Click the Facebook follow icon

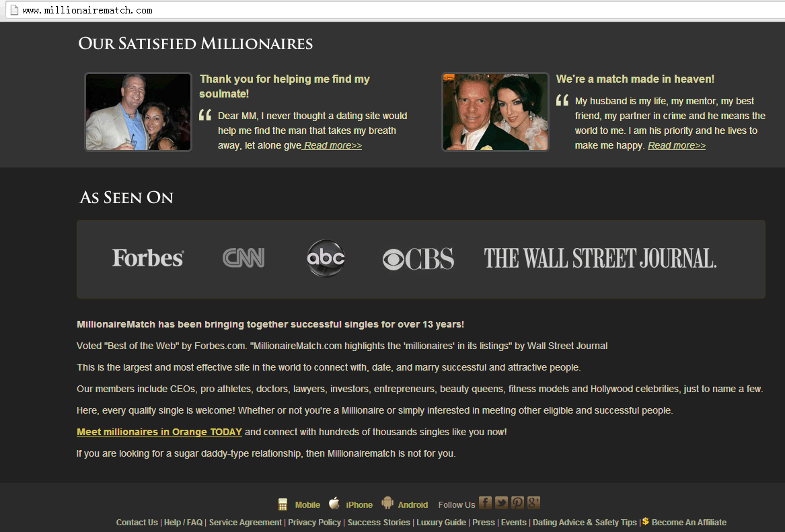[x=485, y=502]
